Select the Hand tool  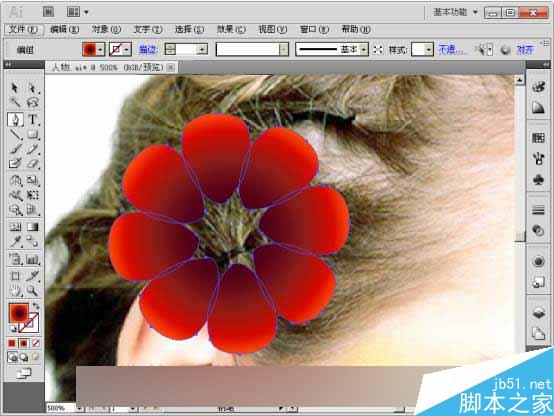pos(15,291)
